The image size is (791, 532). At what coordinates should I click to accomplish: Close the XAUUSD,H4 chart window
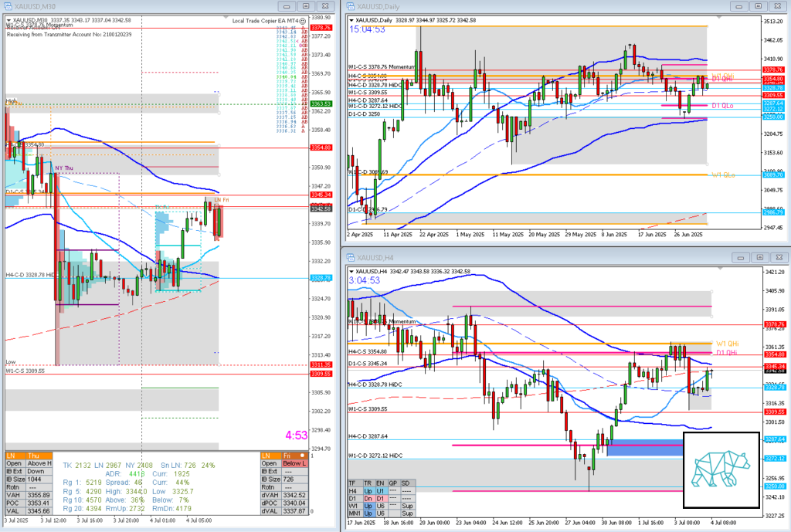(x=779, y=258)
